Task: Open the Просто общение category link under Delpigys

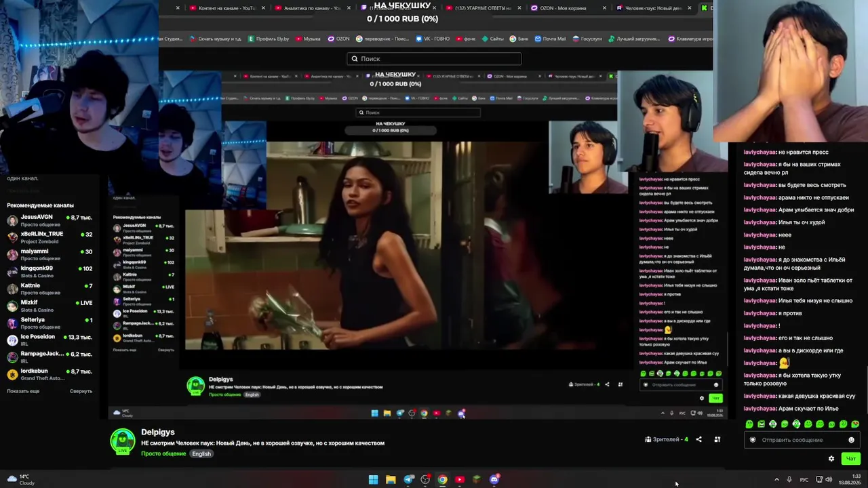Action: pyautogui.click(x=163, y=454)
